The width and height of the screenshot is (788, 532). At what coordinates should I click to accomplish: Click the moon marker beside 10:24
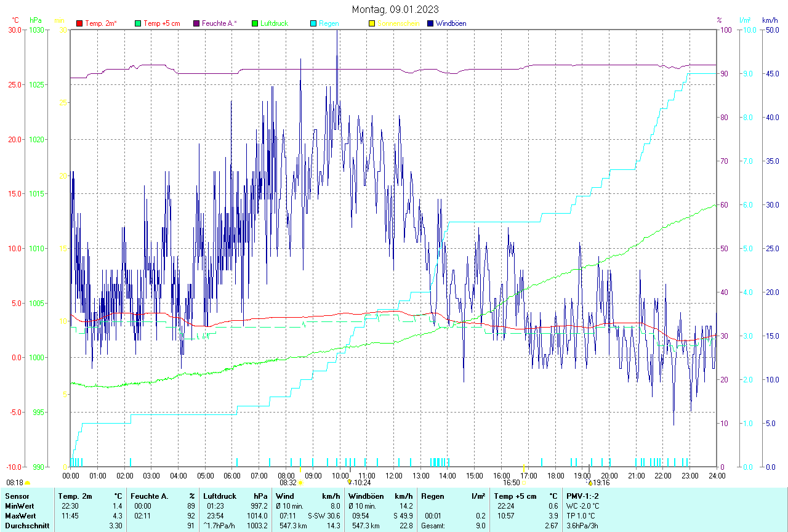349,483
